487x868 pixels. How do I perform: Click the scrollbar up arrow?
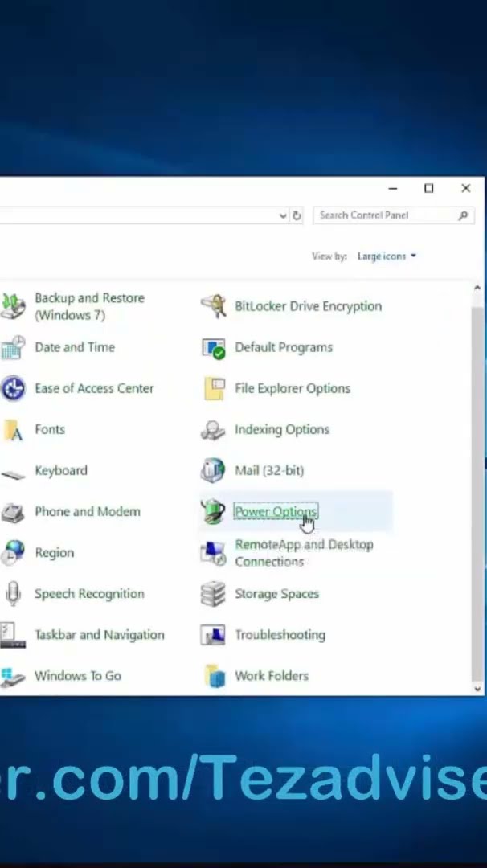[477, 288]
